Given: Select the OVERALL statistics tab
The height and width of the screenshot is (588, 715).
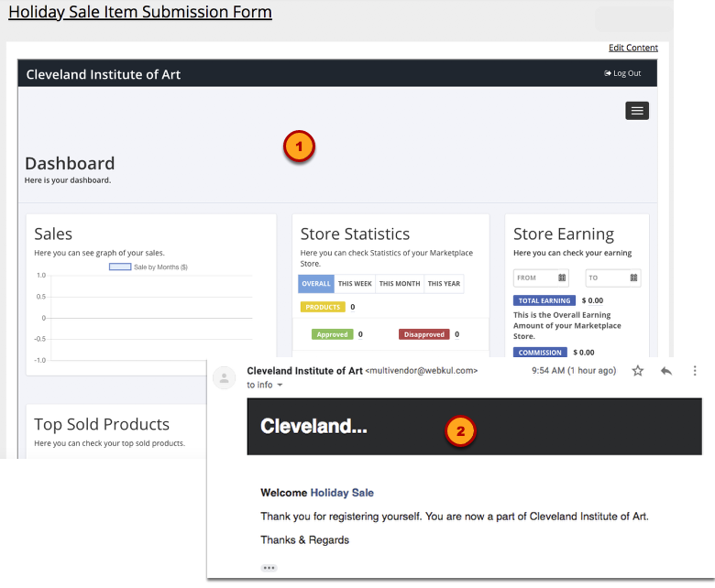Looking at the screenshot, I should [316, 284].
